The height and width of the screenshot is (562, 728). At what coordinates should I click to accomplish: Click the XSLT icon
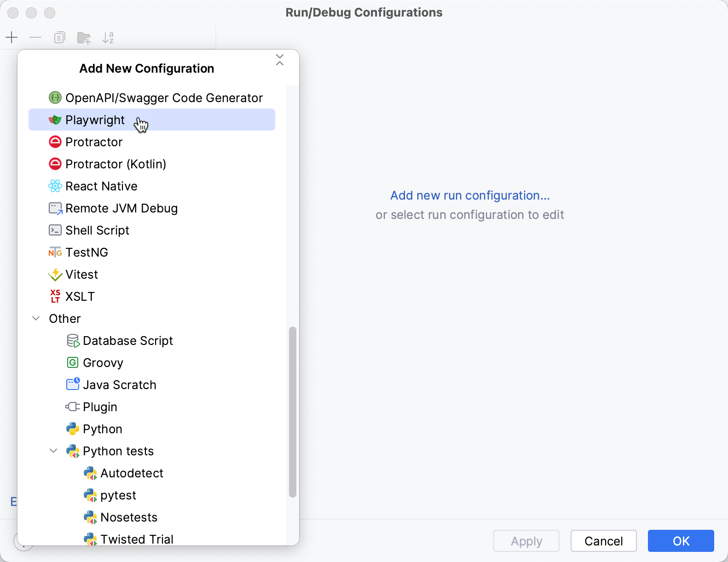click(x=55, y=296)
